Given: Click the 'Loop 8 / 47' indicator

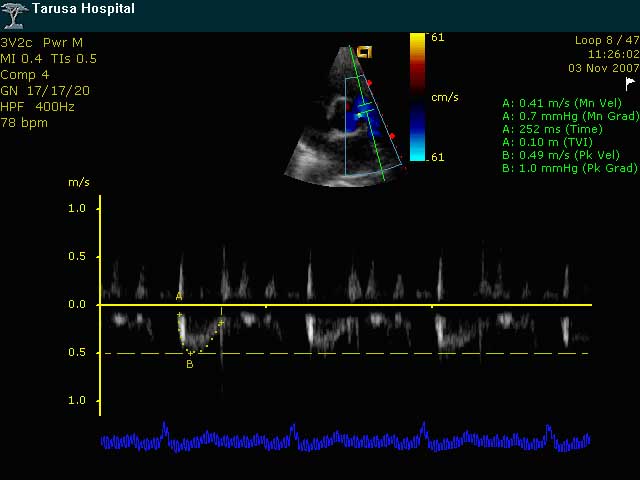Looking at the screenshot, I should (x=607, y=40).
